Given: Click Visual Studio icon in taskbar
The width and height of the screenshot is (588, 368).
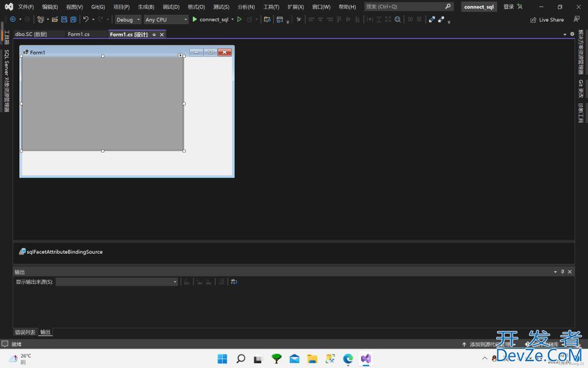Looking at the screenshot, I should click(x=366, y=359).
